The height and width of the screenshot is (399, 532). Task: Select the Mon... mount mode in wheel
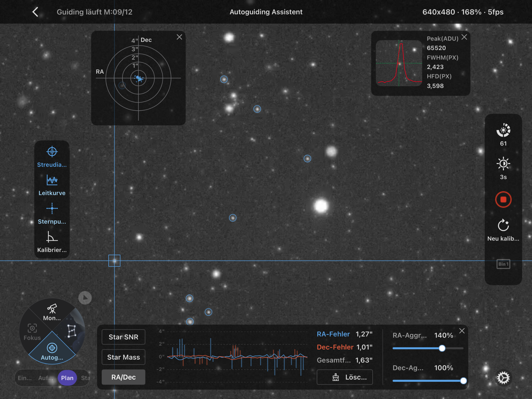click(x=52, y=312)
